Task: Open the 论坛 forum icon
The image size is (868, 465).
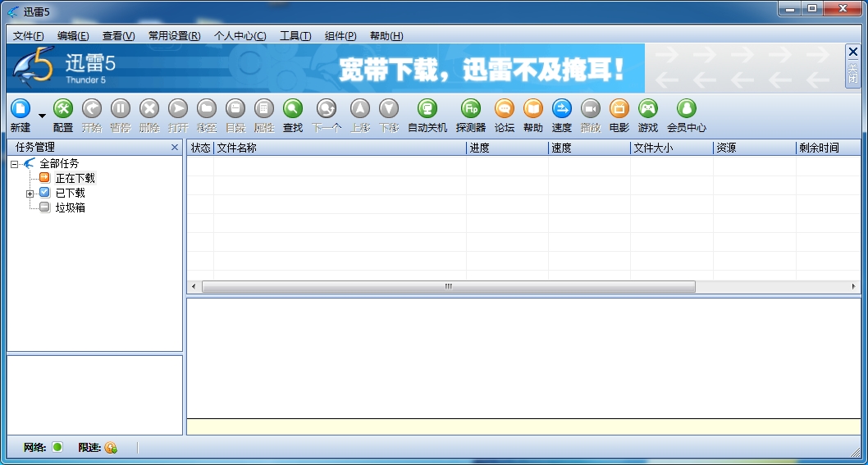Action: pyautogui.click(x=505, y=108)
